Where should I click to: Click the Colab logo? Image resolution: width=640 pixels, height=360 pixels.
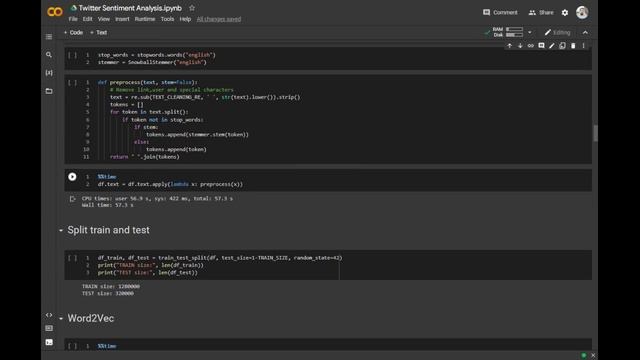coord(55,12)
